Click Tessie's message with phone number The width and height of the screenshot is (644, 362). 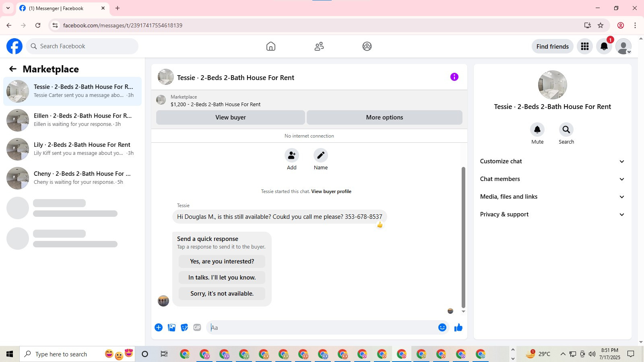(280, 217)
